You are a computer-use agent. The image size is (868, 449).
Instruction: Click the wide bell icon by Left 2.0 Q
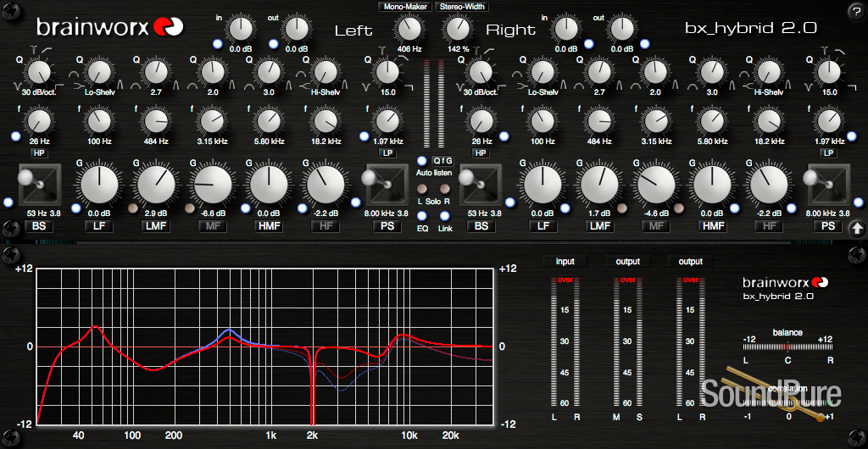[x=192, y=86]
